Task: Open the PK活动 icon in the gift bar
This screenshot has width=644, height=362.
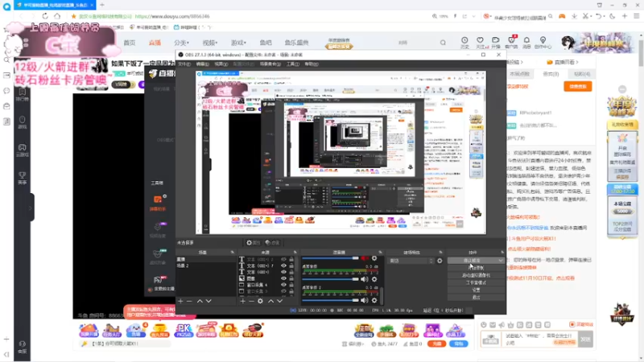Action: pyautogui.click(x=184, y=331)
